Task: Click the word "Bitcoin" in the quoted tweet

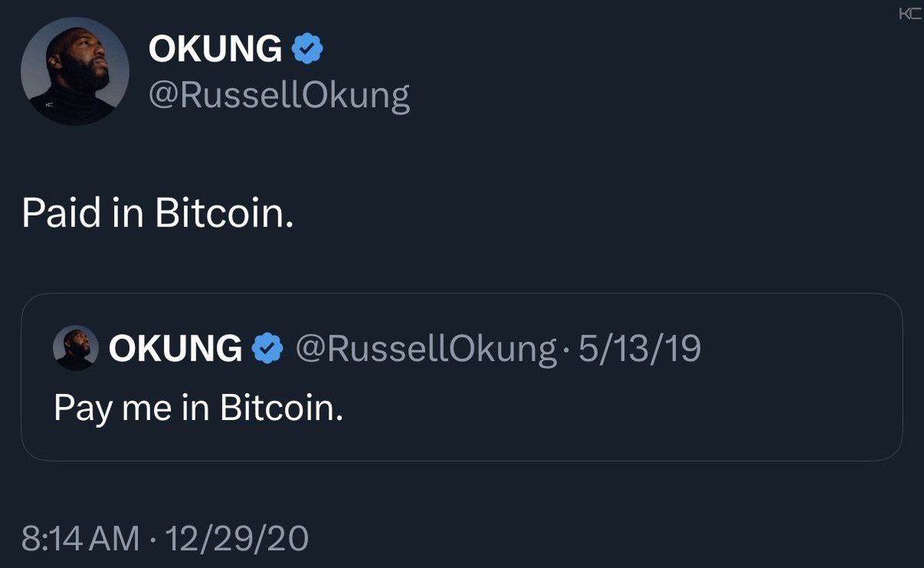Action: pyautogui.click(x=281, y=406)
